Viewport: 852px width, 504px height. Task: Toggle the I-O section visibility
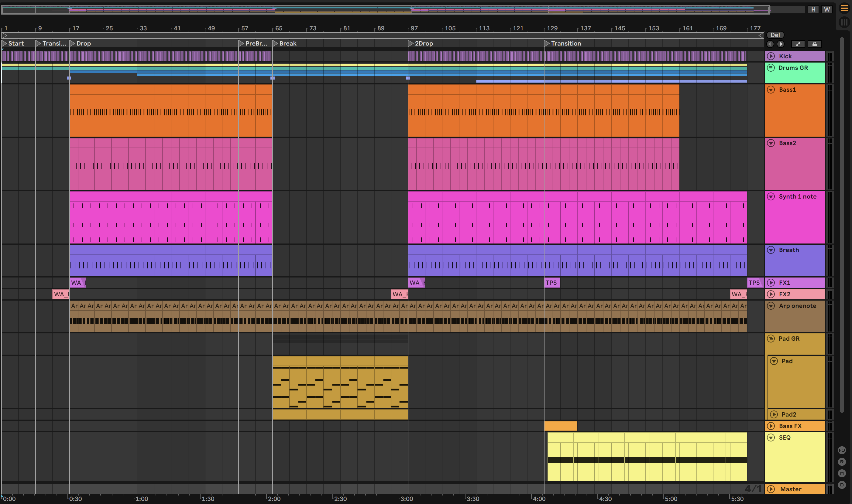click(x=842, y=450)
